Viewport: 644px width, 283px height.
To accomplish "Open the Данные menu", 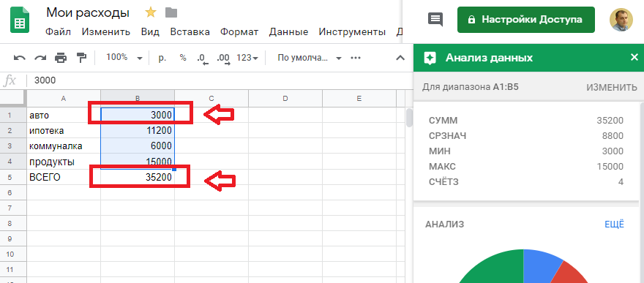I will pos(289,32).
